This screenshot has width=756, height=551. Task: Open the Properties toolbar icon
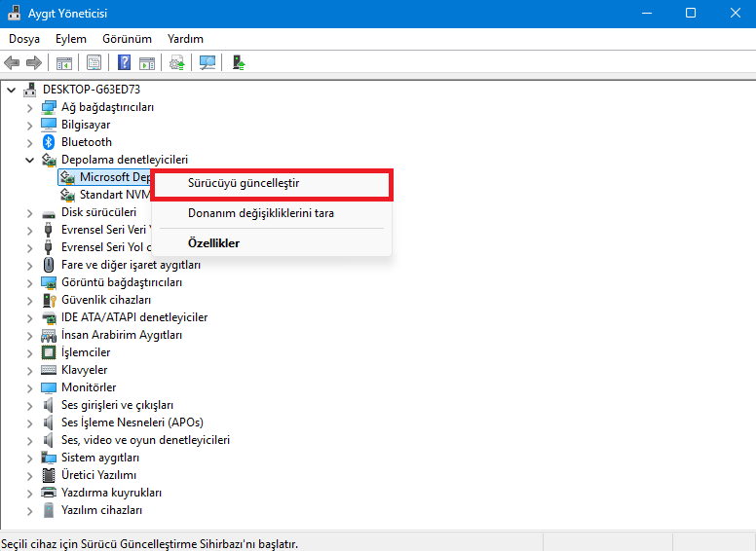coord(94,62)
